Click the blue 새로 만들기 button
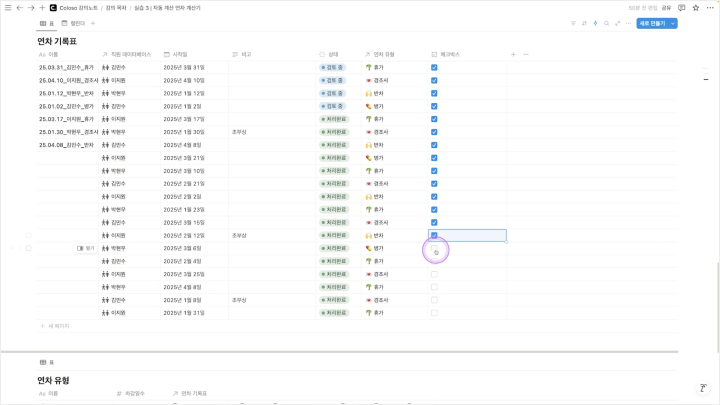720x405 pixels. tap(652, 23)
